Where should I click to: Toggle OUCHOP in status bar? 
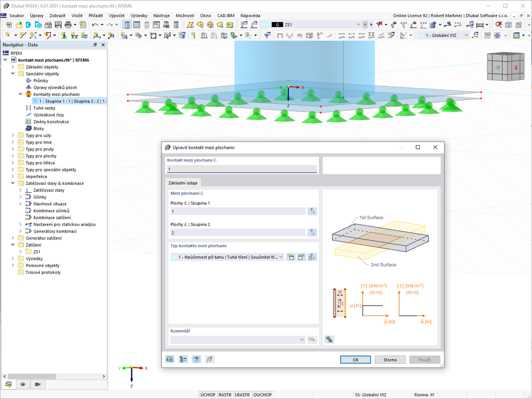[262, 395]
